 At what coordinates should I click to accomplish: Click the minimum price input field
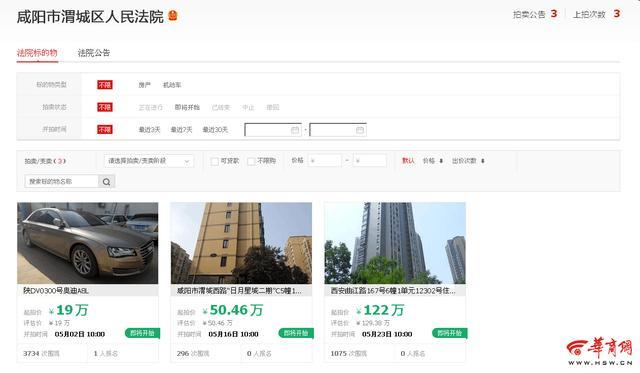click(x=324, y=161)
